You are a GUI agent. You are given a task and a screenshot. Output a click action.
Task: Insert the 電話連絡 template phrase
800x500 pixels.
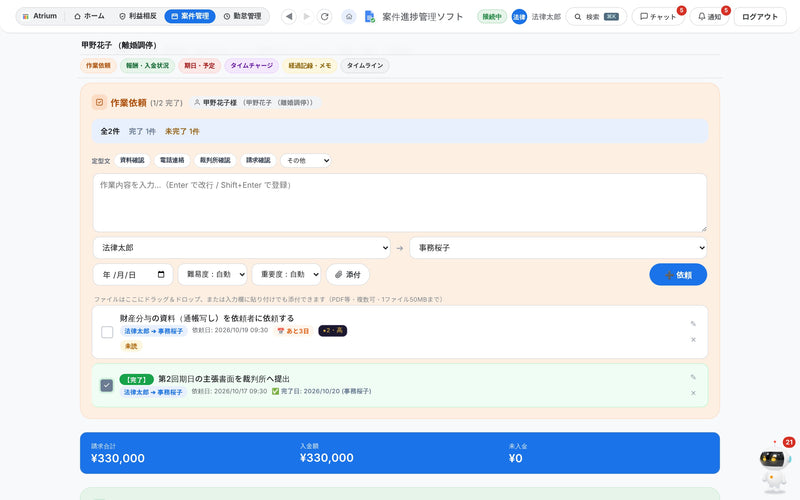[172, 160]
